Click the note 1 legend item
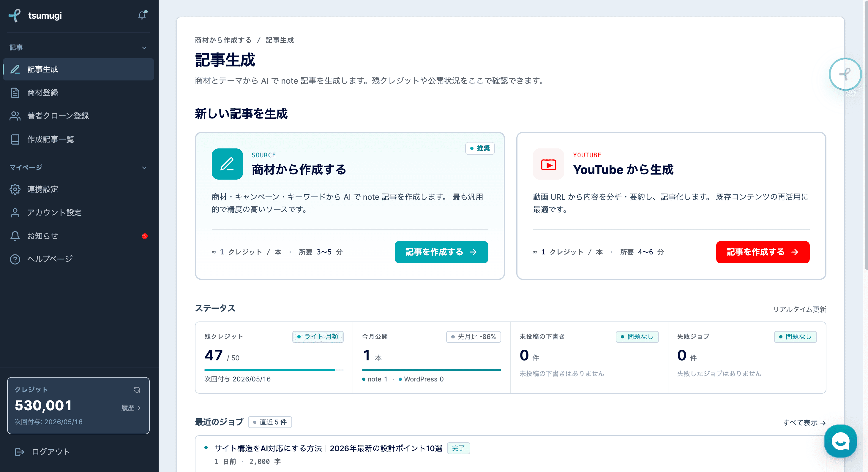Viewport: 868px width, 472px height. point(375,379)
